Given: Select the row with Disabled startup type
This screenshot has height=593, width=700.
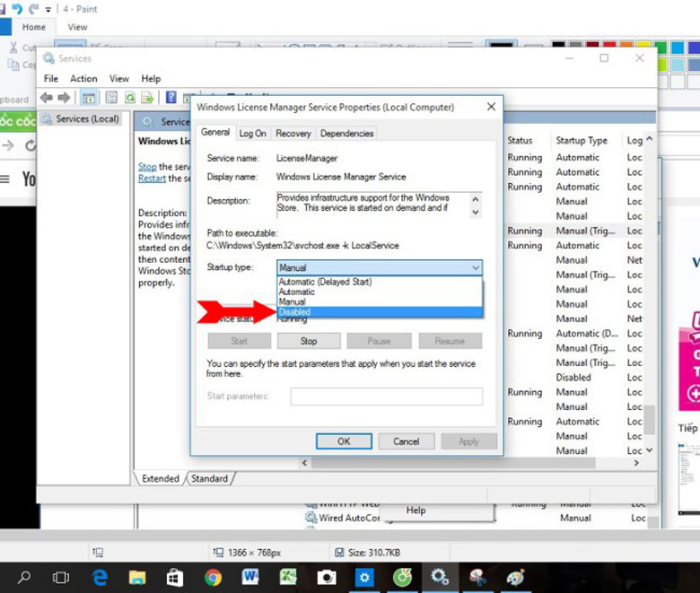Looking at the screenshot, I should pos(573,378).
